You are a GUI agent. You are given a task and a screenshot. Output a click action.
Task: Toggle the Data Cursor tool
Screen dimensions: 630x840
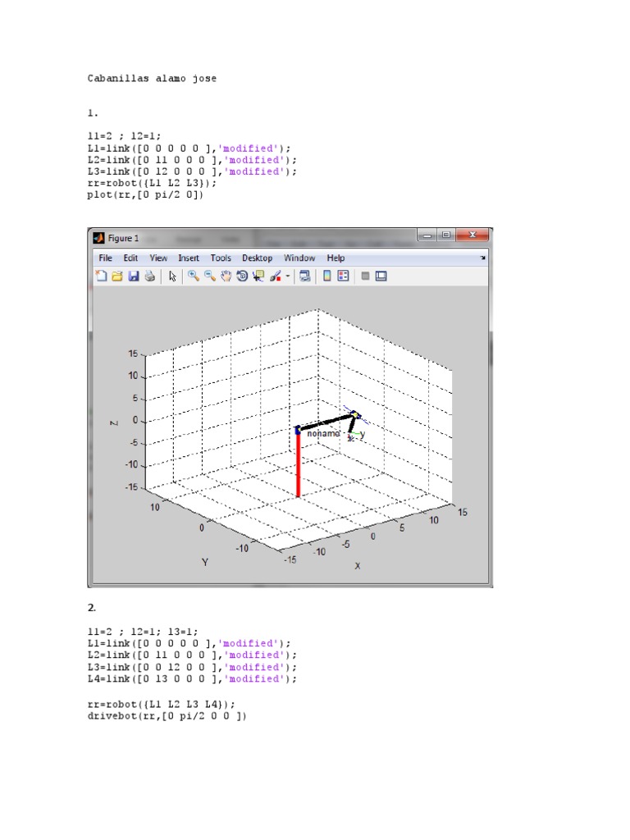(258, 276)
